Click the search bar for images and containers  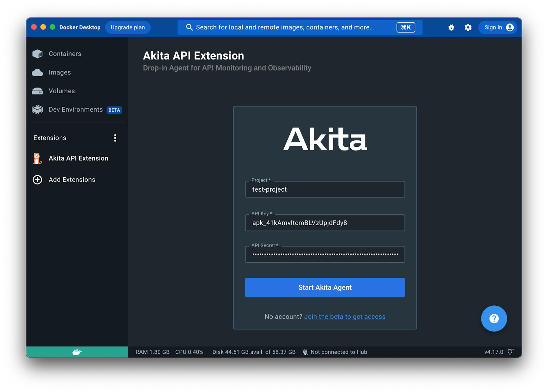(300, 27)
